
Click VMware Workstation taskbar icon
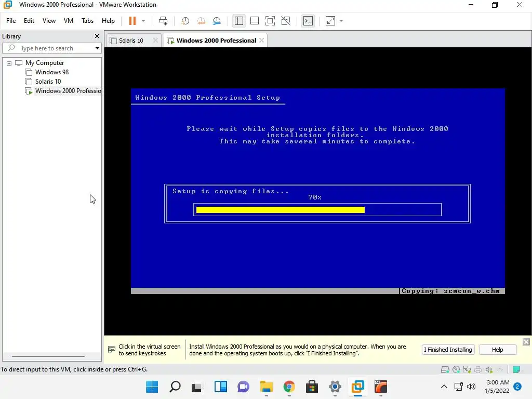tap(357, 387)
